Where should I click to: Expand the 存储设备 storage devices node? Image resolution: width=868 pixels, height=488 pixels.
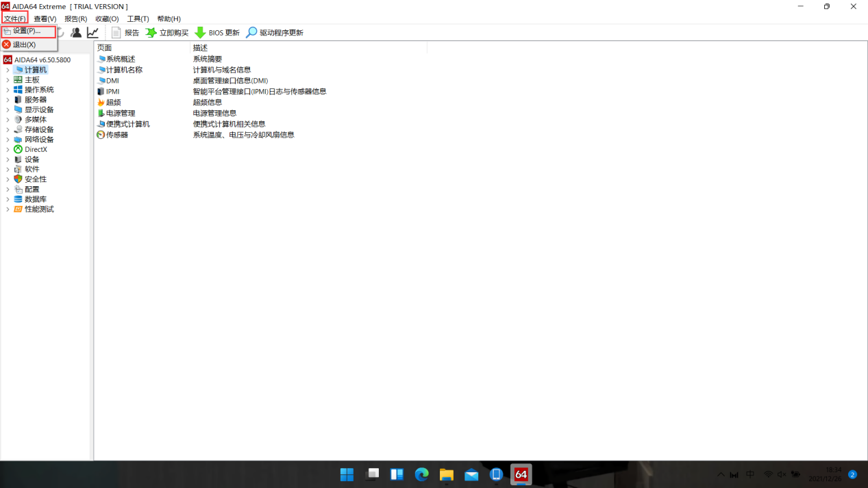[6, 129]
